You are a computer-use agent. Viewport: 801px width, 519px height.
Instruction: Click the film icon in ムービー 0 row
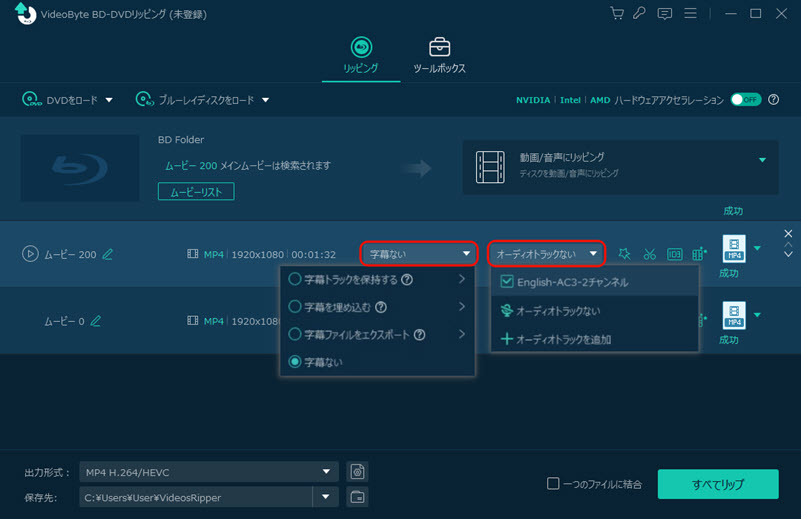193,321
